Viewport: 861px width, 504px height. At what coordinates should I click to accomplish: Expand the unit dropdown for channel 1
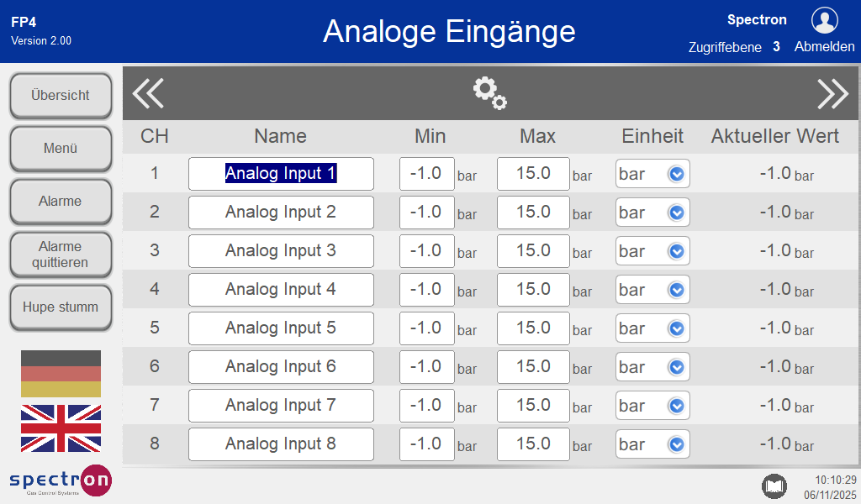point(652,174)
